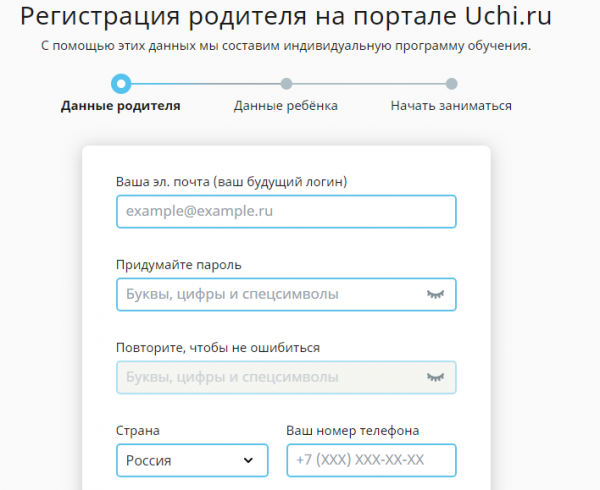Screen dimensions: 600x490
Task: Click the "Начать заниматься" step label
Action: point(451,106)
